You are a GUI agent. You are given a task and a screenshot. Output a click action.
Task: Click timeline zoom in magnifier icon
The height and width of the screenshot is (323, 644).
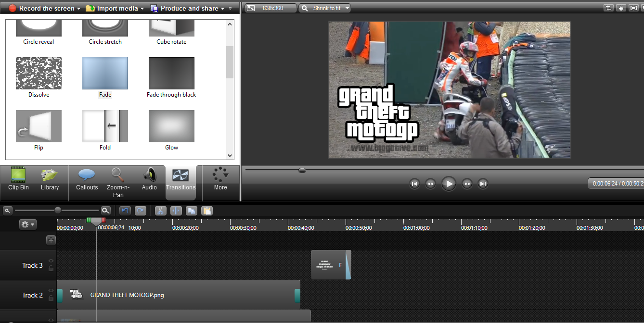point(105,211)
